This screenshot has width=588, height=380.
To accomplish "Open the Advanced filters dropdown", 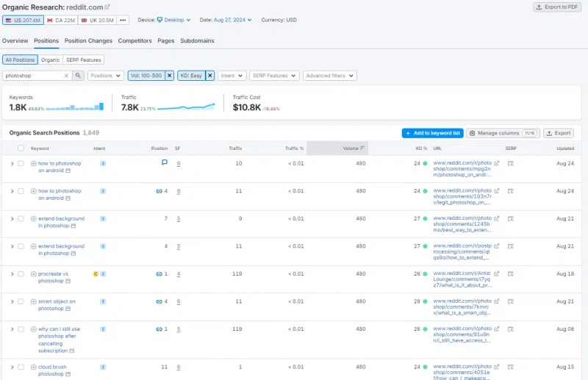I will 329,76.
